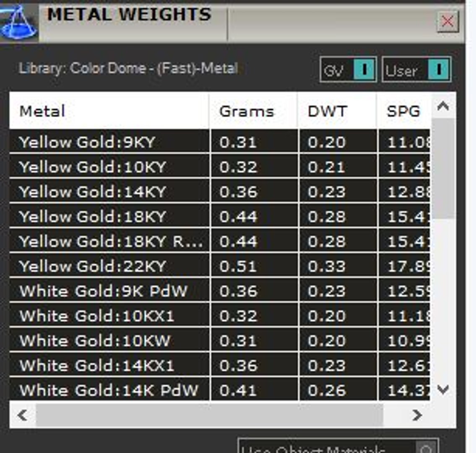Screen dimensions: 476x453
Task: Click the horizontal scrollbar right arrow
Action: tap(417, 415)
